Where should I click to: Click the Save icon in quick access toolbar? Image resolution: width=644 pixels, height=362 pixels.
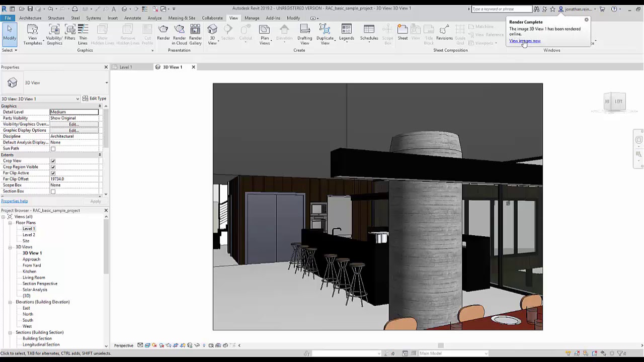pyautogui.click(x=30, y=9)
